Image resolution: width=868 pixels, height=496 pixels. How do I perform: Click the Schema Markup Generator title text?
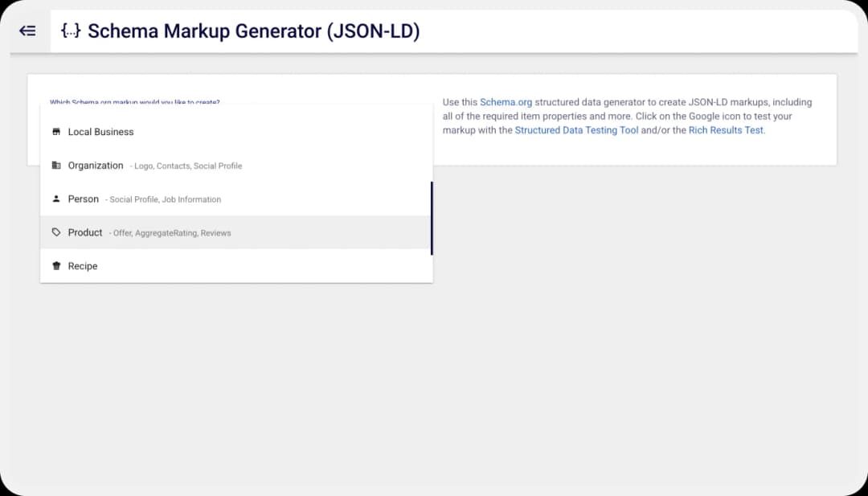(255, 31)
